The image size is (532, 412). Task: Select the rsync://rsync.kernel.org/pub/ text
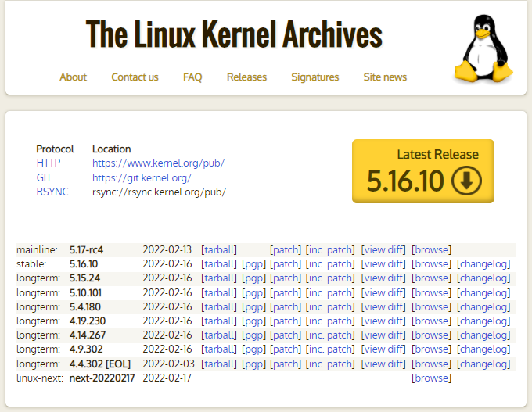(159, 192)
